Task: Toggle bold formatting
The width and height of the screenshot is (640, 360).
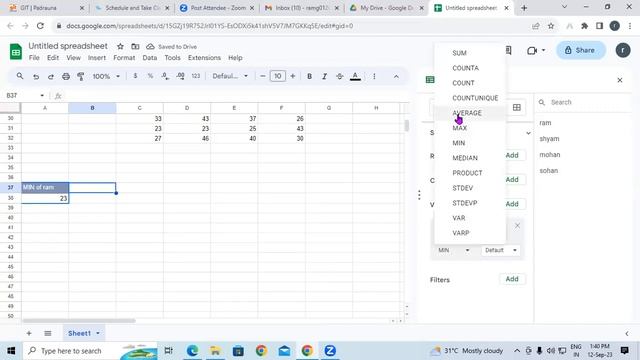Action: (309, 76)
